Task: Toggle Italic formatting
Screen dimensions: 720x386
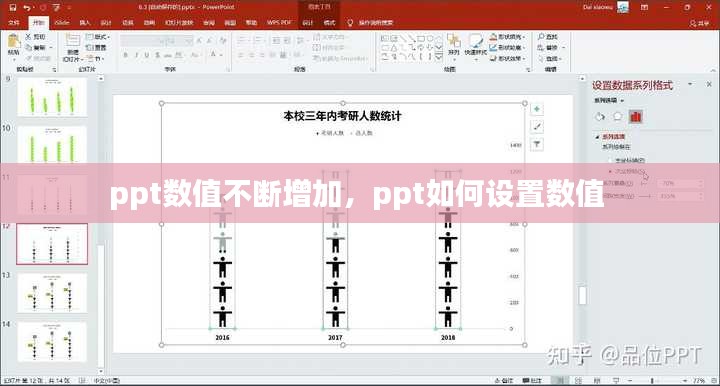Action: click(136, 55)
